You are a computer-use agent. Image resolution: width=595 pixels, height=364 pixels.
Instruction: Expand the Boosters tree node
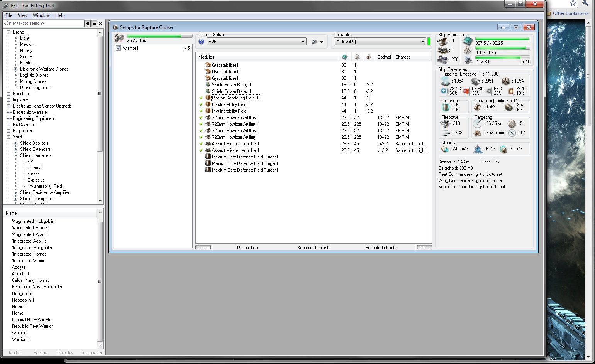click(8, 94)
